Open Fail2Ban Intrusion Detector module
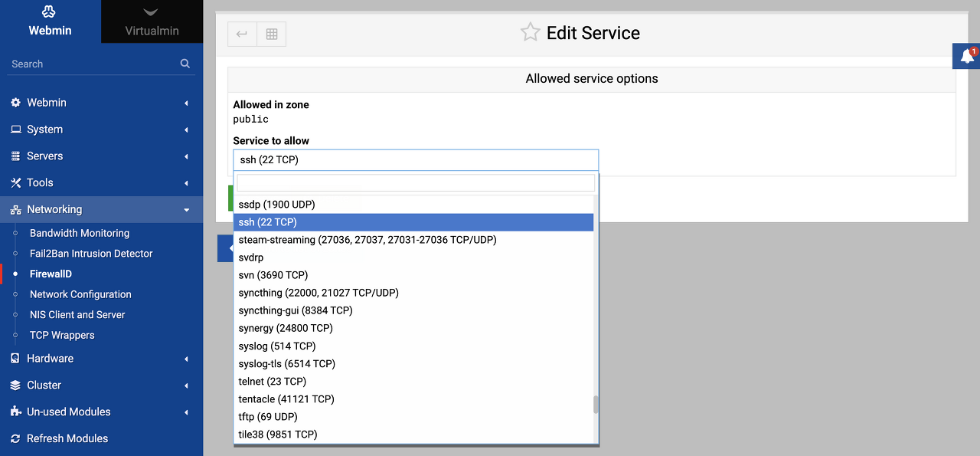 coord(91,253)
